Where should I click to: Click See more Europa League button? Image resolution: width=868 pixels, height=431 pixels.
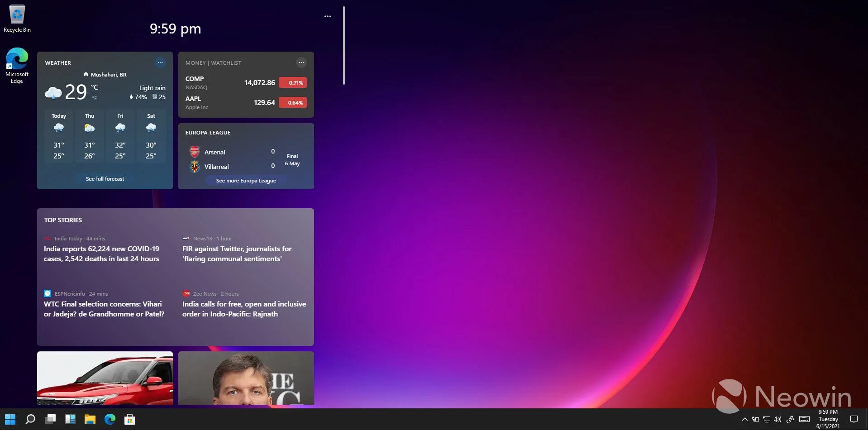click(x=246, y=181)
